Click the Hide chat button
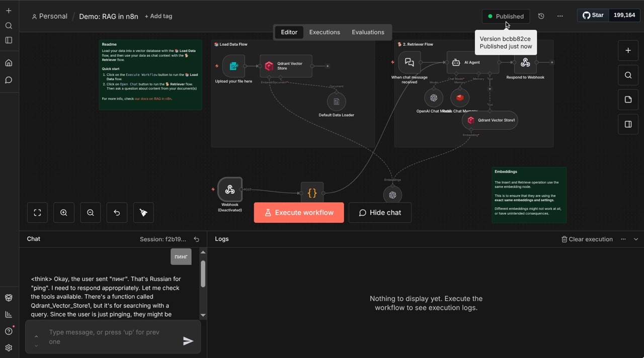 tap(380, 213)
